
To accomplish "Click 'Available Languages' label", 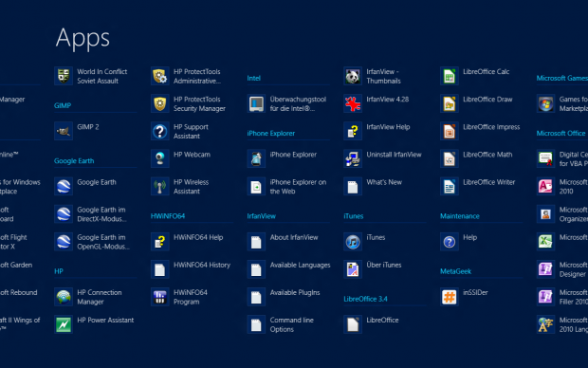I will tap(300, 265).
